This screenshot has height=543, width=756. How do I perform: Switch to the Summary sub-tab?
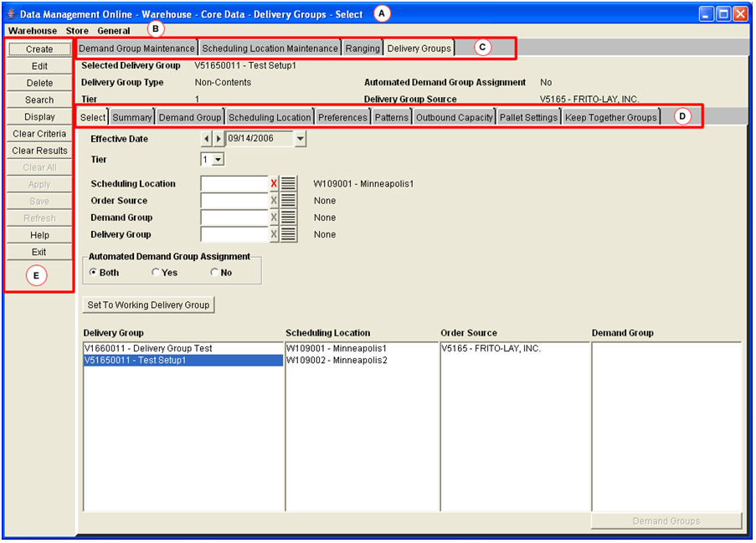[x=131, y=117]
